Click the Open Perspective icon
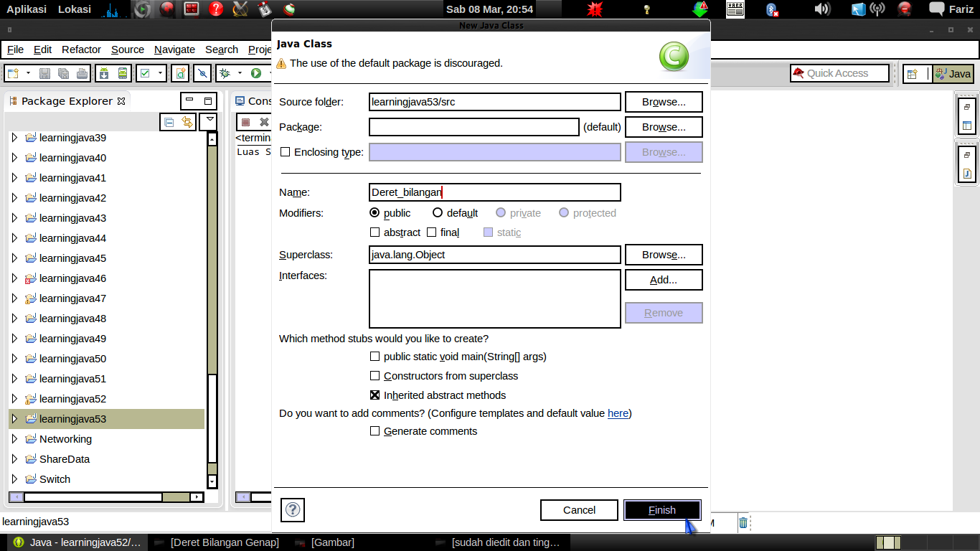Viewport: 980px width, 551px height. tap(913, 73)
